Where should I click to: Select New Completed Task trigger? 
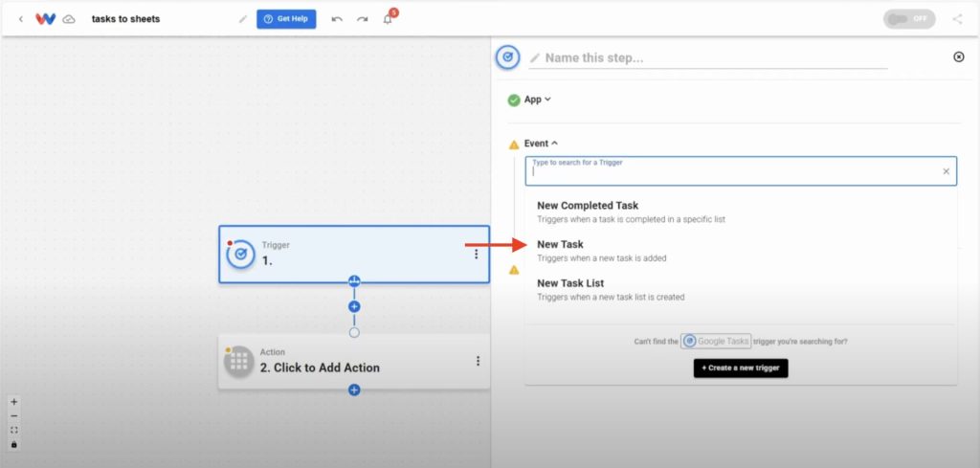[741, 212]
